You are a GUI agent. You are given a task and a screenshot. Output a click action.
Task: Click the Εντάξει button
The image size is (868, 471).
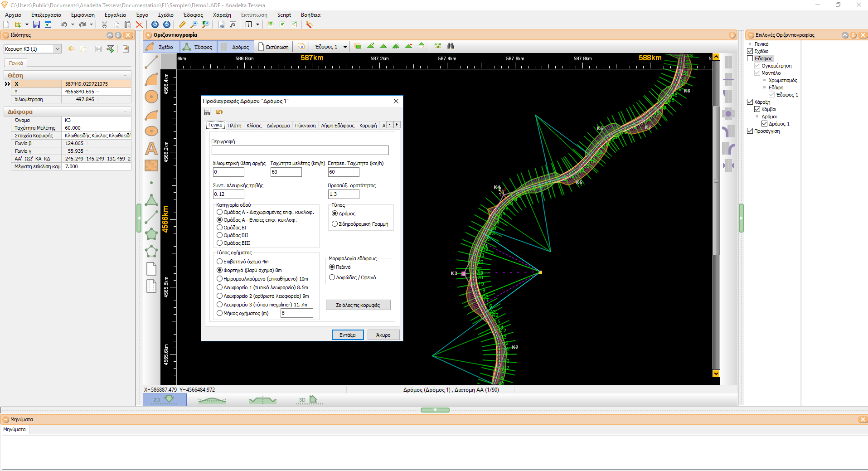coord(348,335)
